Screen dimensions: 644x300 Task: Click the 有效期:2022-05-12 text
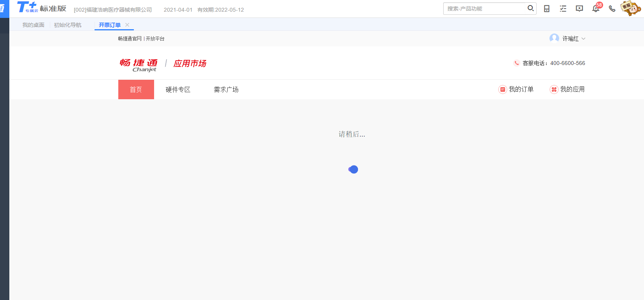pos(221,10)
